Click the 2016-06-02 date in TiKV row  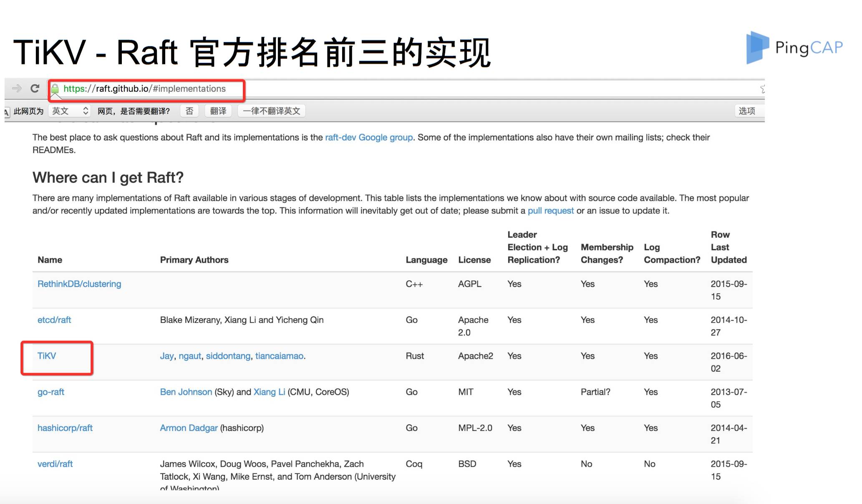pyautogui.click(x=729, y=362)
